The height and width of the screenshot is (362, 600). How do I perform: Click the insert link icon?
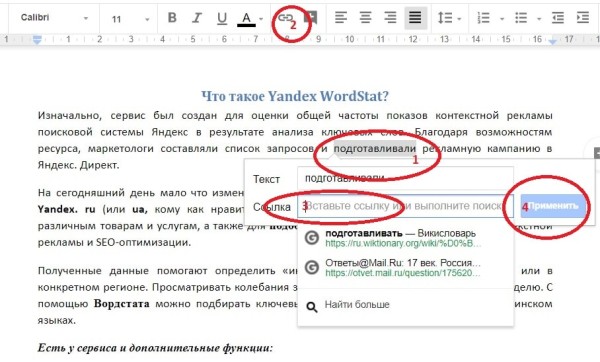click(285, 18)
